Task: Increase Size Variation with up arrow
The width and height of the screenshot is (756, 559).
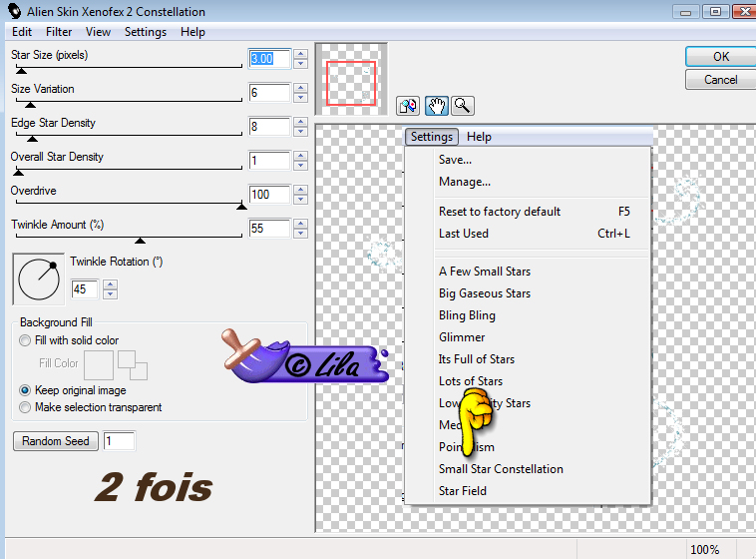Action: (301, 88)
